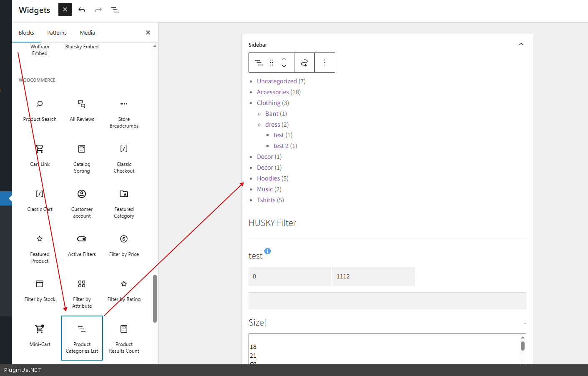Click the Hoodies category link
Image resolution: width=588 pixels, height=376 pixels.
point(268,178)
